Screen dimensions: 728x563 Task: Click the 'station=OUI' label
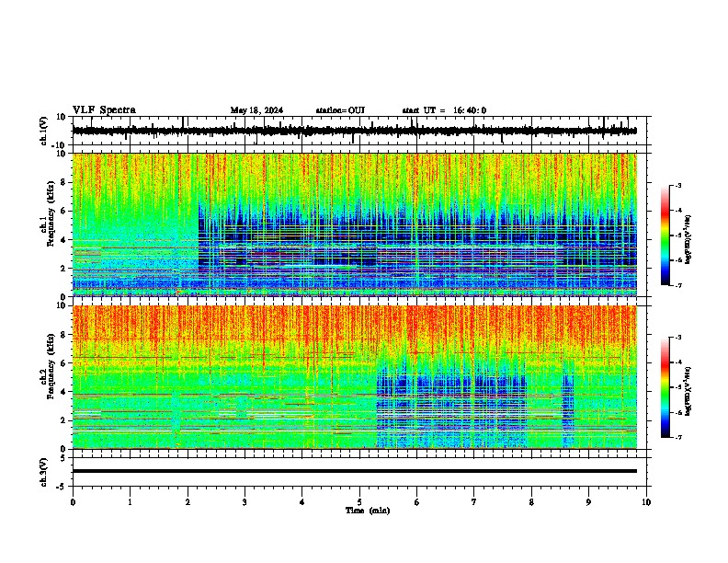pyautogui.click(x=340, y=110)
